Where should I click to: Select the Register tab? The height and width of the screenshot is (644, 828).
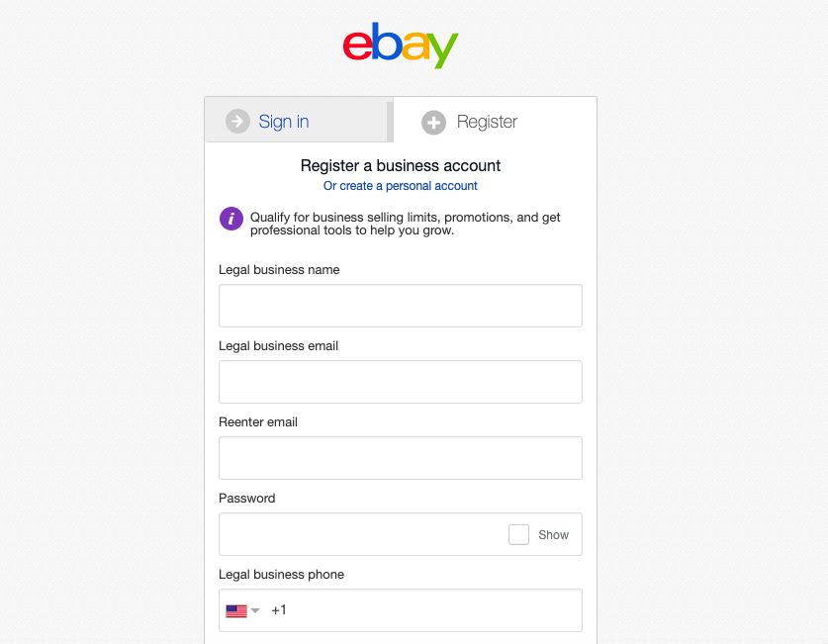(x=487, y=122)
